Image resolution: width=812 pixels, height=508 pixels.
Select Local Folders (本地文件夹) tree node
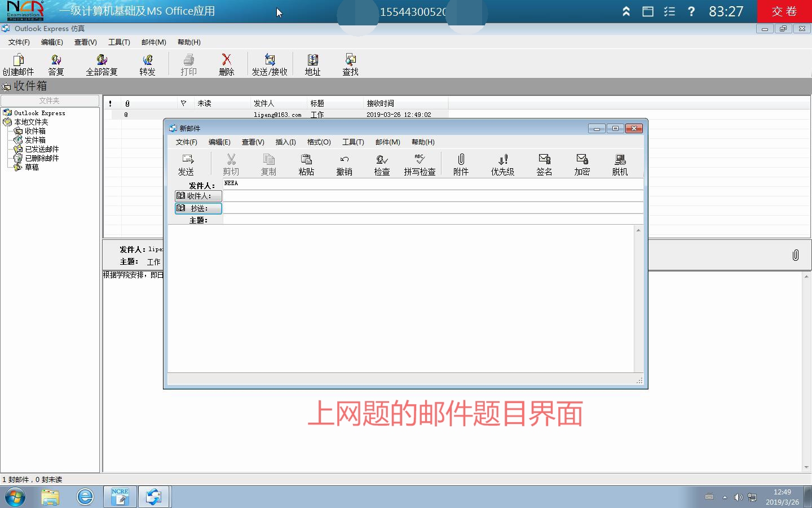coord(31,122)
